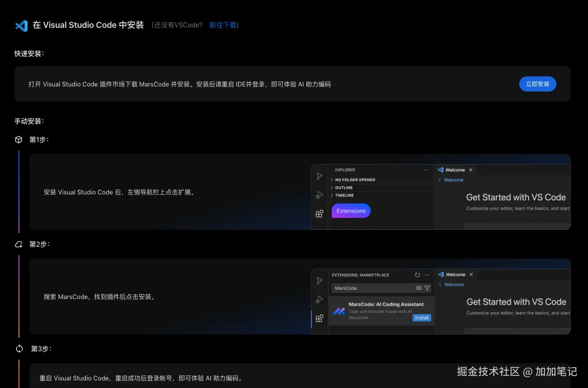Open Source Control icon in step 2 screenshot
Image resolution: width=588 pixels, height=388 pixels.
click(320, 281)
